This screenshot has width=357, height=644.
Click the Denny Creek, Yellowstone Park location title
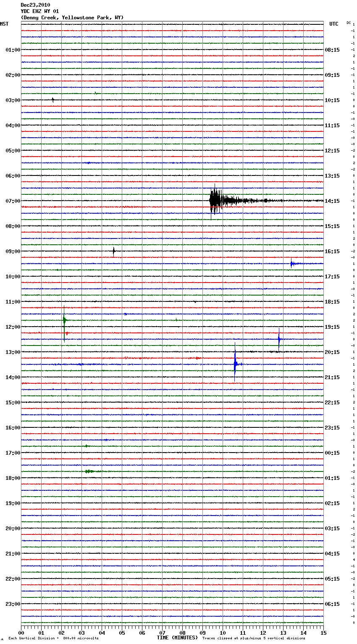click(x=72, y=18)
